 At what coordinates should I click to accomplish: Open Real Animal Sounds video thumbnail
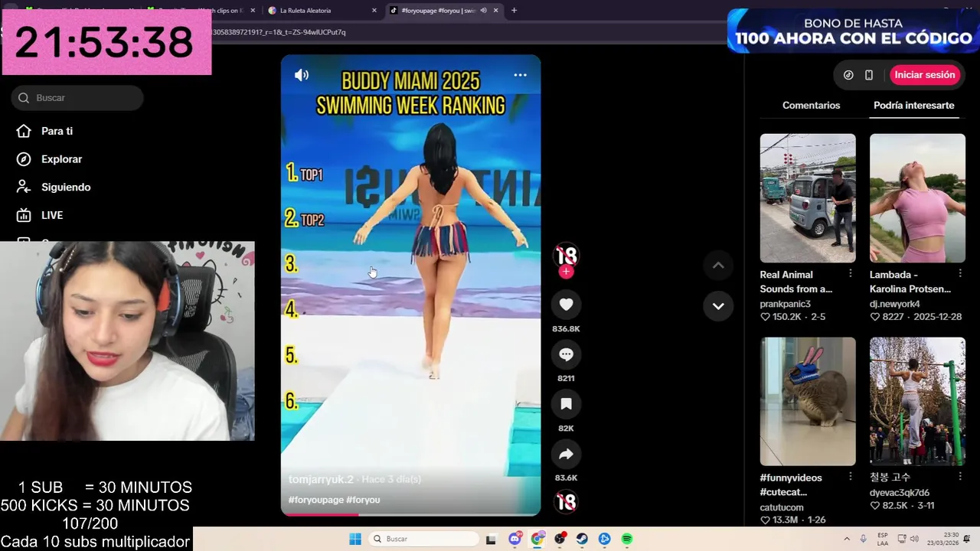pyautogui.click(x=808, y=198)
